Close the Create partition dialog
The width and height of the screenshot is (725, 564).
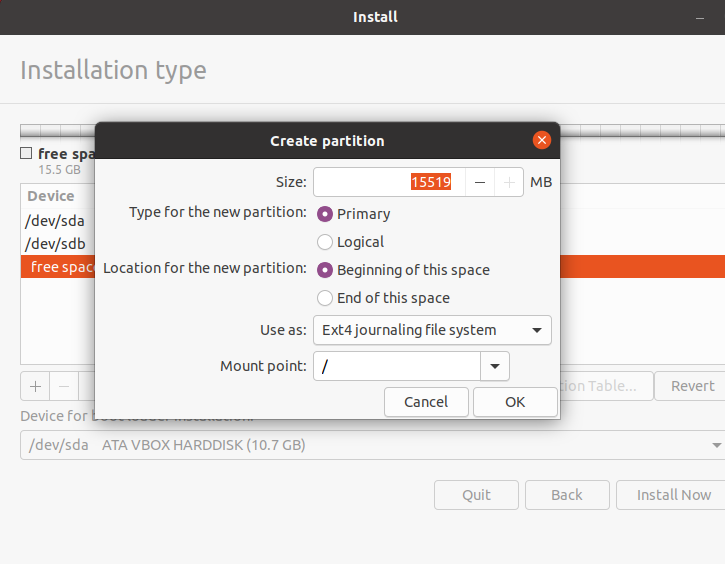pos(541,141)
